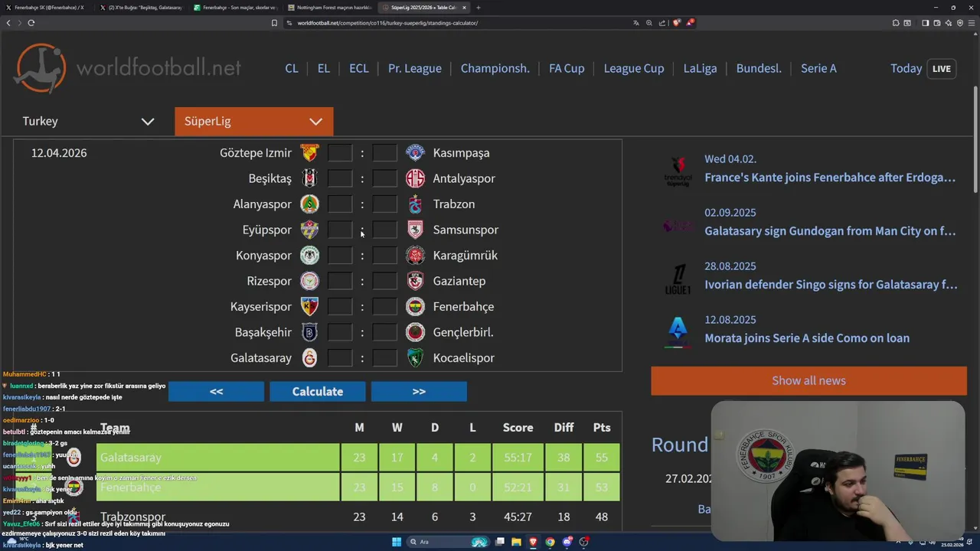Open Bundesl. in navigation
980x551 pixels.
pyautogui.click(x=759, y=68)
